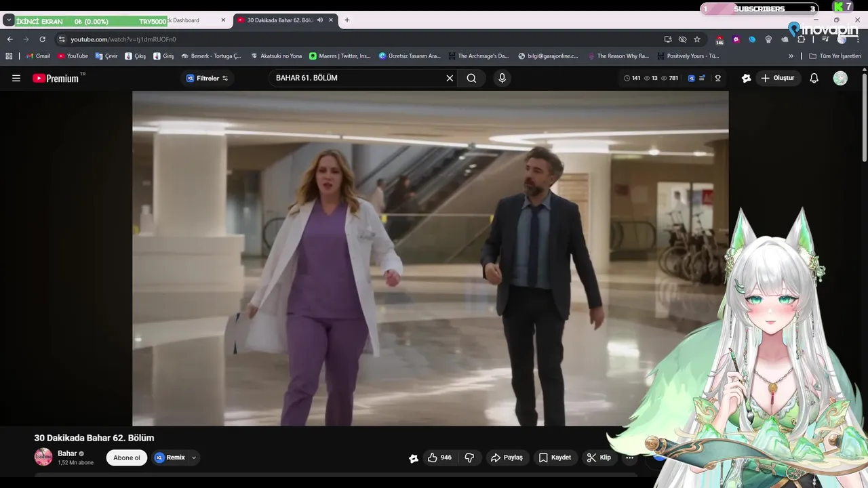Run search with the magnifier button
The image size is (868, 488).
(471, 78)
